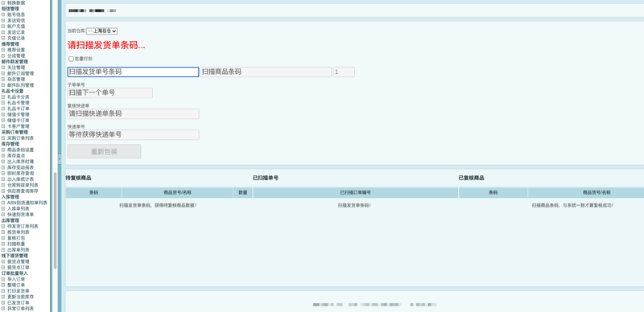
Task: Click the 已复核商品 section heading
Action: (472, 179)
